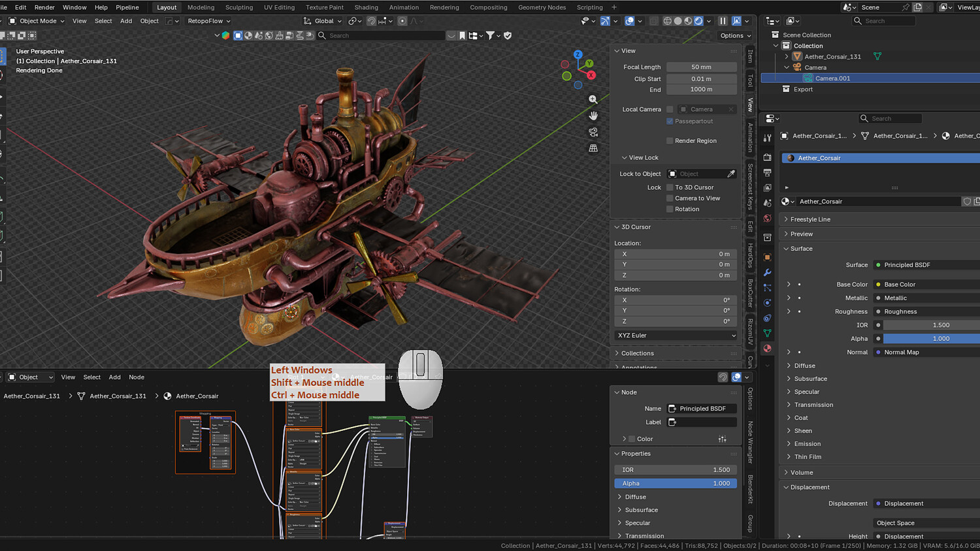Click the viewport Options button

point(735,36)
